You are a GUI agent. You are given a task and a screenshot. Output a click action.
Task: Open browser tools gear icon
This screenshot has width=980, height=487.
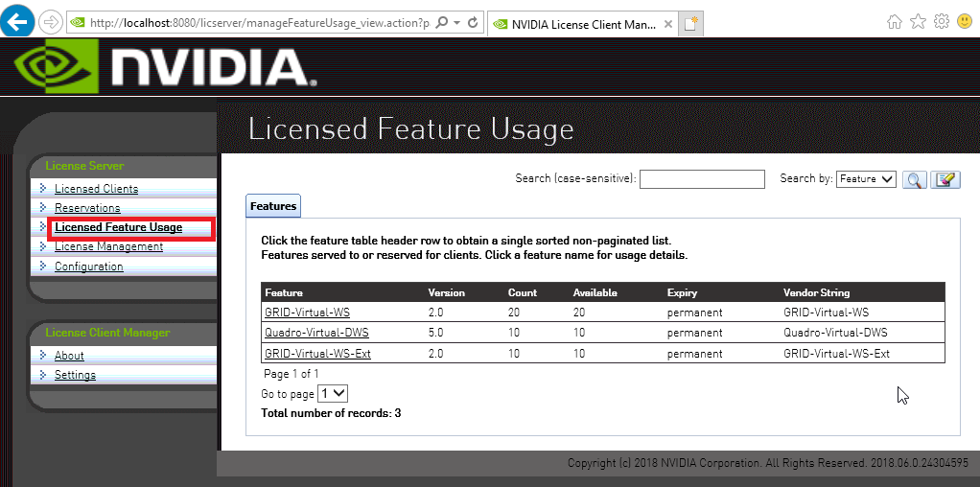[x=942, y=21]
